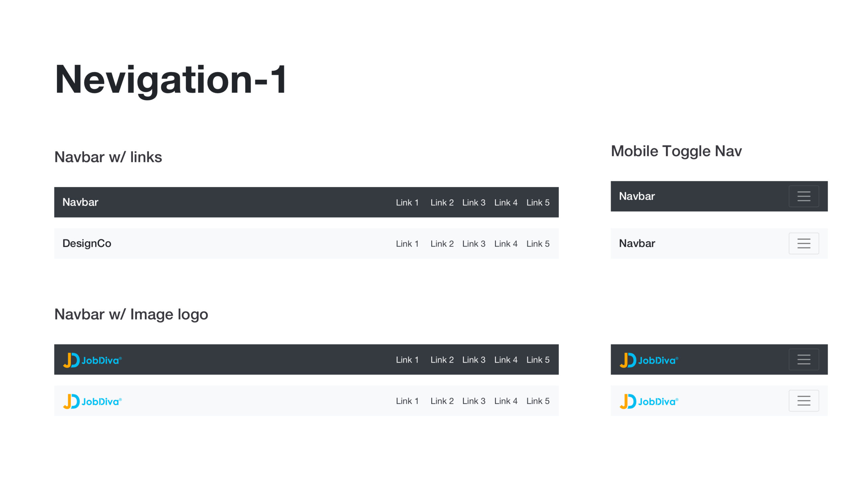Click Navbar brand in dark desktop navbar
The image size is (868, 488).
[x=80, y=202]
